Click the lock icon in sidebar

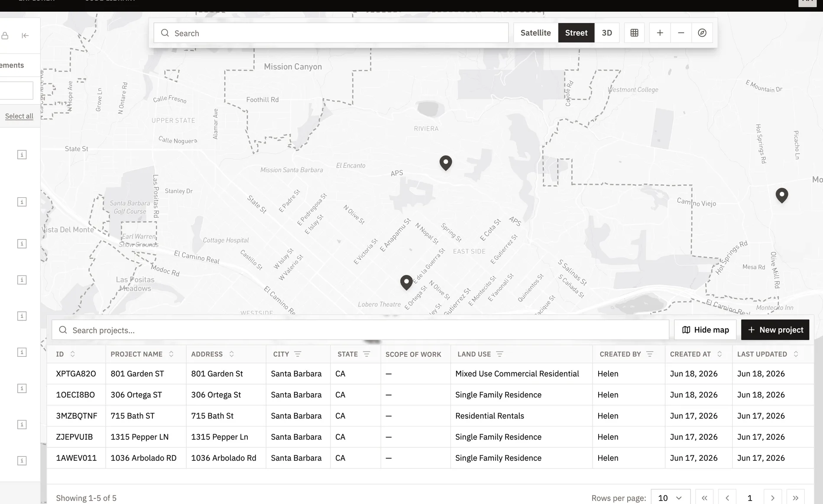pos(5,36)
